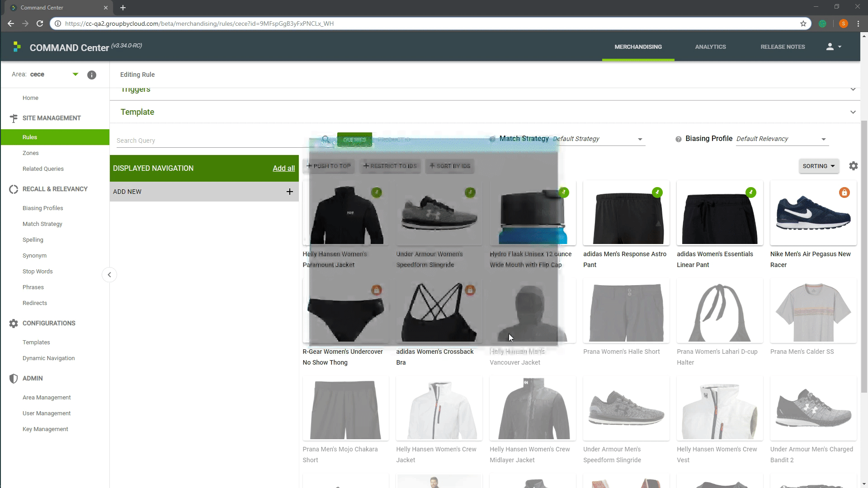Click the Command Center logo icon
Viewport: 868px width, 488px height.
point(17,47)
